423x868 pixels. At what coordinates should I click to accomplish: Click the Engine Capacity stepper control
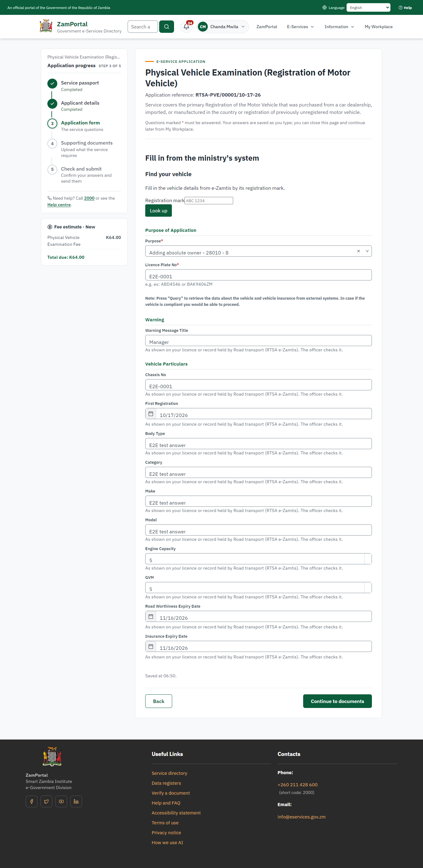tap(368, 559)
